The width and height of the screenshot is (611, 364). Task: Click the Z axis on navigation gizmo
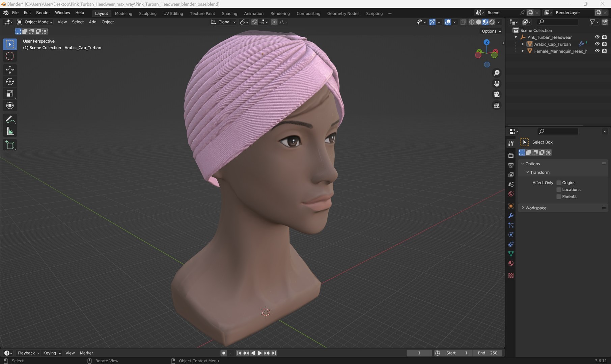tap(487, 42)
